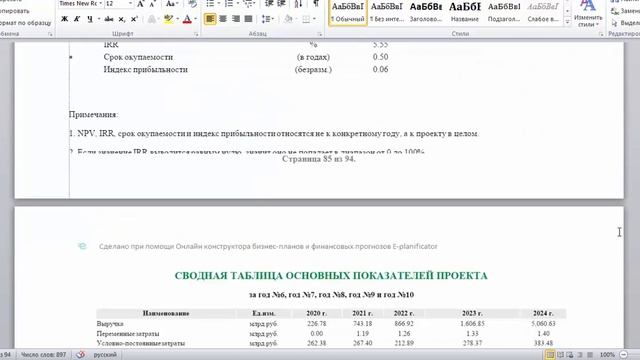Image resolution: width=640 pixels, height=360 pixels.
Task: Apply bulleted list
Action: 210,4
